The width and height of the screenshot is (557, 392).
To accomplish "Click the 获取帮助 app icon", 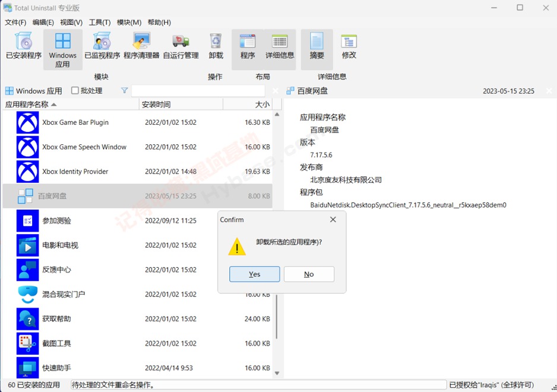I will [28, 319].
